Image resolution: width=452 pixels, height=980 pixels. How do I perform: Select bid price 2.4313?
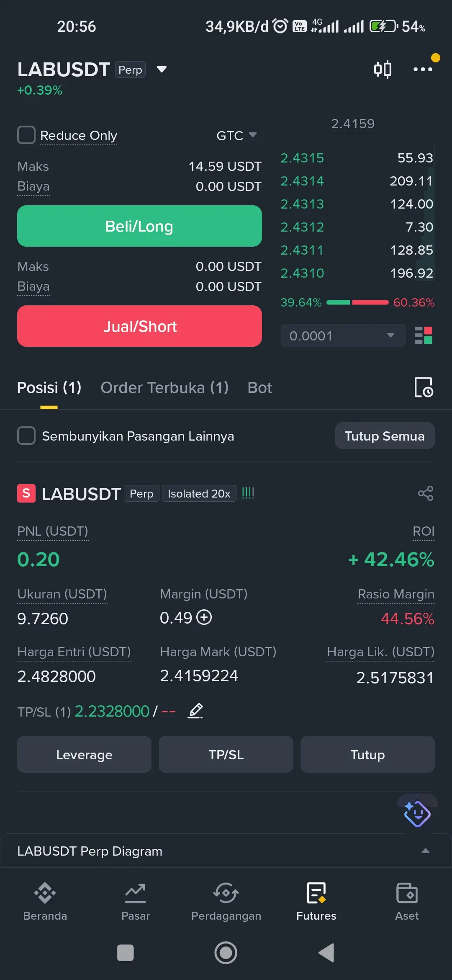click(x=302, y=204)
